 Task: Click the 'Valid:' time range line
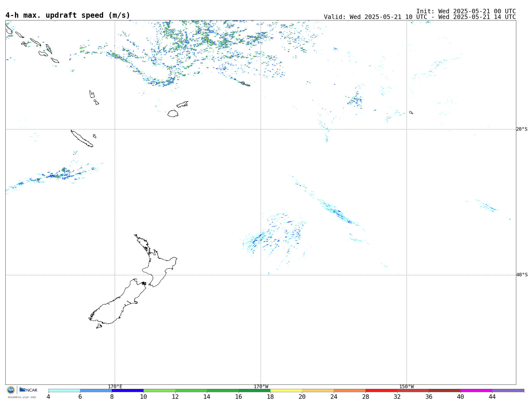tap(420, 17)
